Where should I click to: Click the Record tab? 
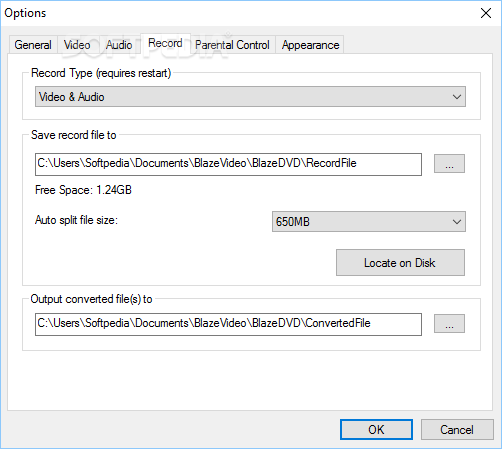pyautogui.click(x=165, y=43)
